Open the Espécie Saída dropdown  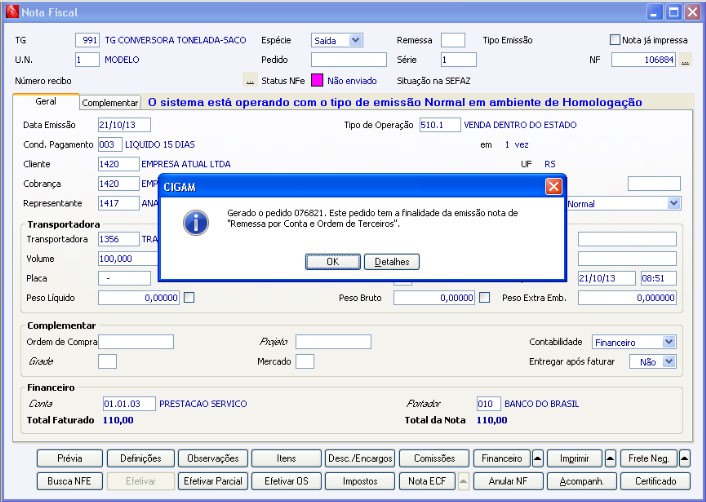click(356, 40)
